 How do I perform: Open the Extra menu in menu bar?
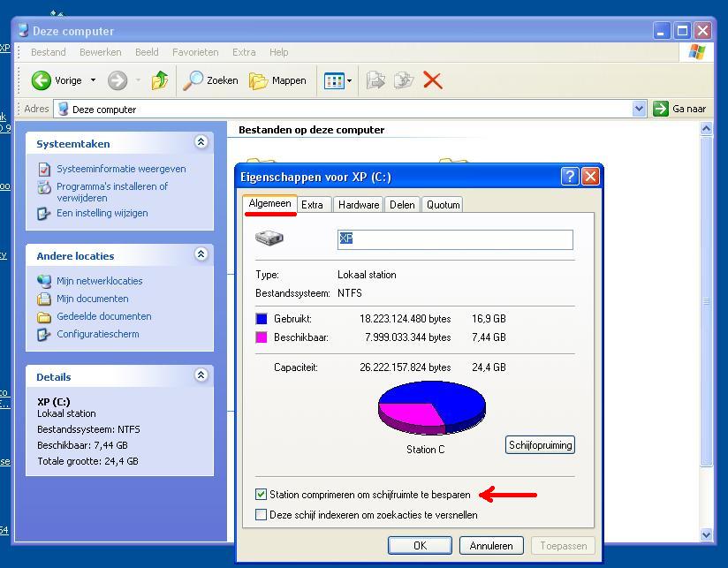pyautogui.click(x=244, y=52)
